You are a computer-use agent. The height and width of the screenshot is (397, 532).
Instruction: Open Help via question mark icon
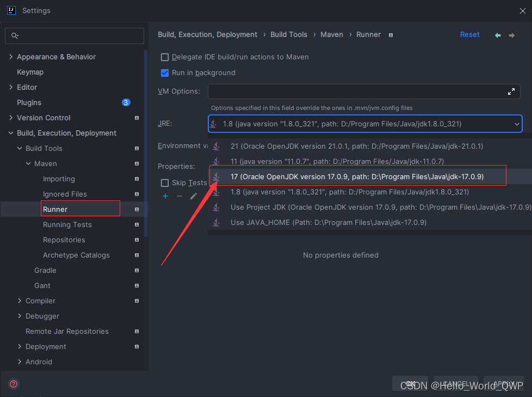(13, 384)
